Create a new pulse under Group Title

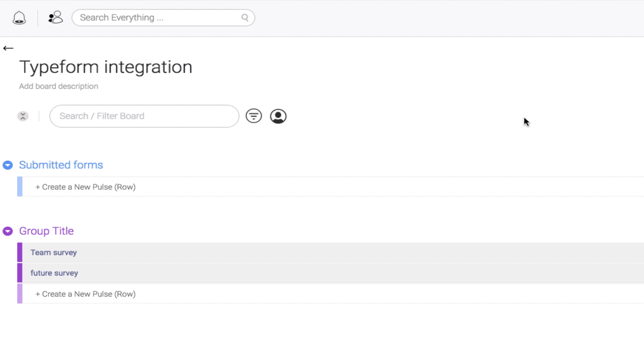[x=86, y=294]
